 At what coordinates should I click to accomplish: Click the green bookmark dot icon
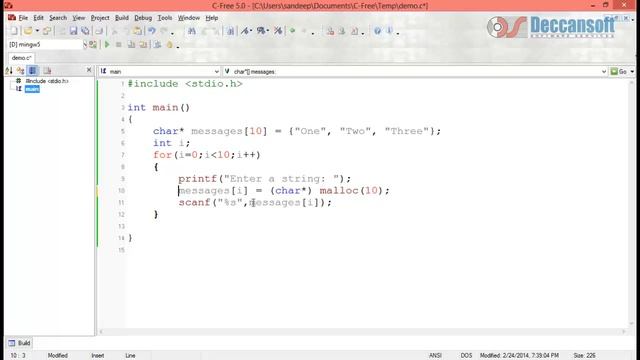(x=292, y=31)
